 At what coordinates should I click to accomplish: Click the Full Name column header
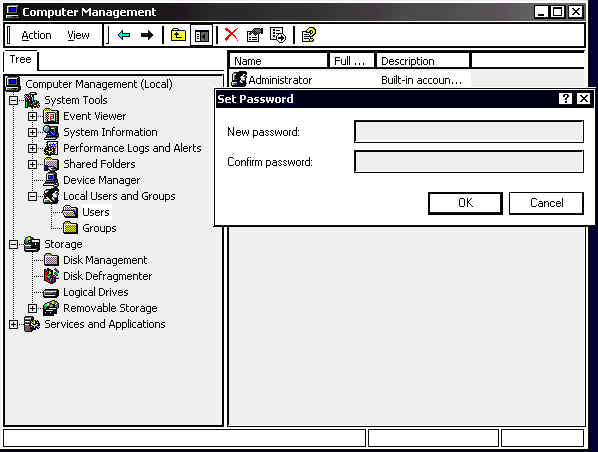(x=352, y=61)
